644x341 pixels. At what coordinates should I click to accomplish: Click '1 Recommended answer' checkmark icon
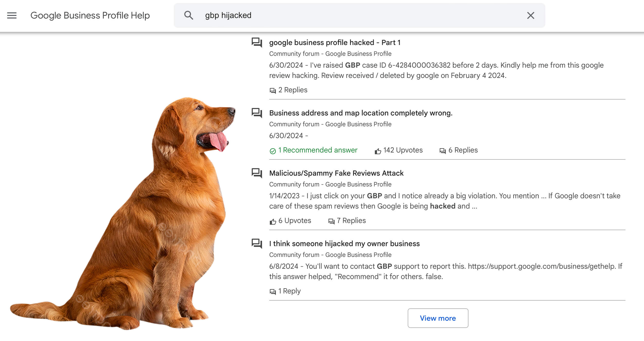[273, 151]
